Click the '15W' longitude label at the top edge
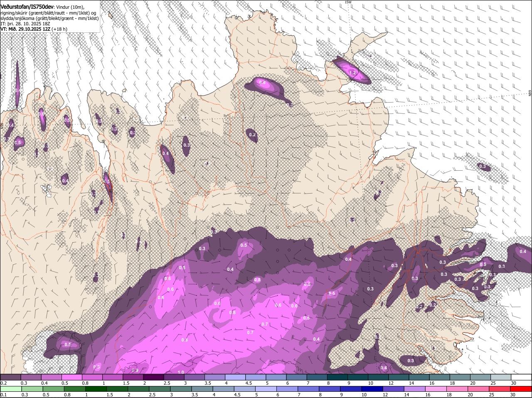 coord(348,2)
